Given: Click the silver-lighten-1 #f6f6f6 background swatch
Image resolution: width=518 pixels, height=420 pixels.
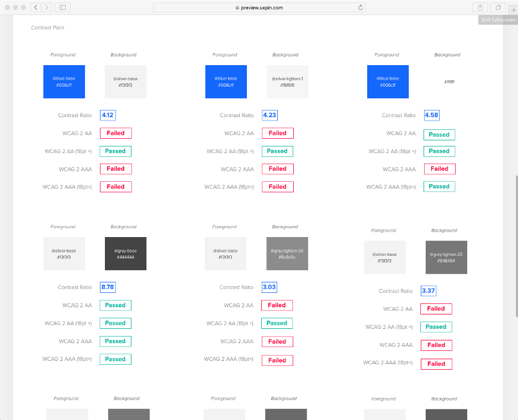Looking at the screenshot, I should (287, 82).
